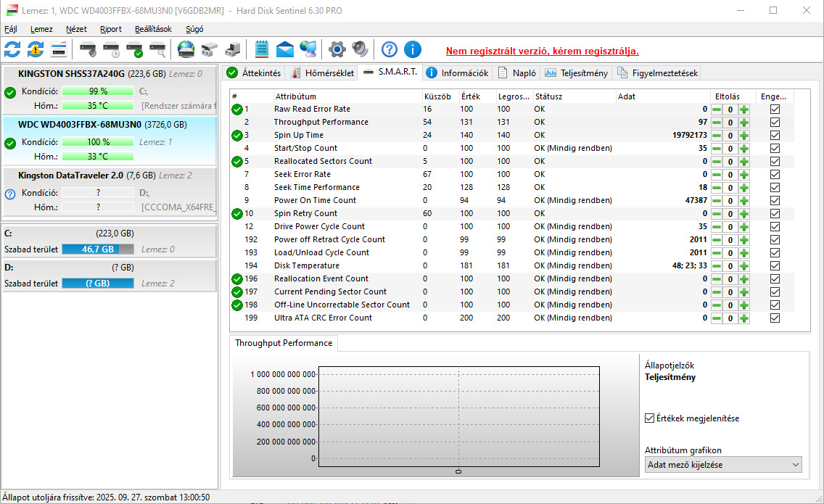Click the disk with clock icon
This screenshot has width=824, height=504.
tap(112, 50)
